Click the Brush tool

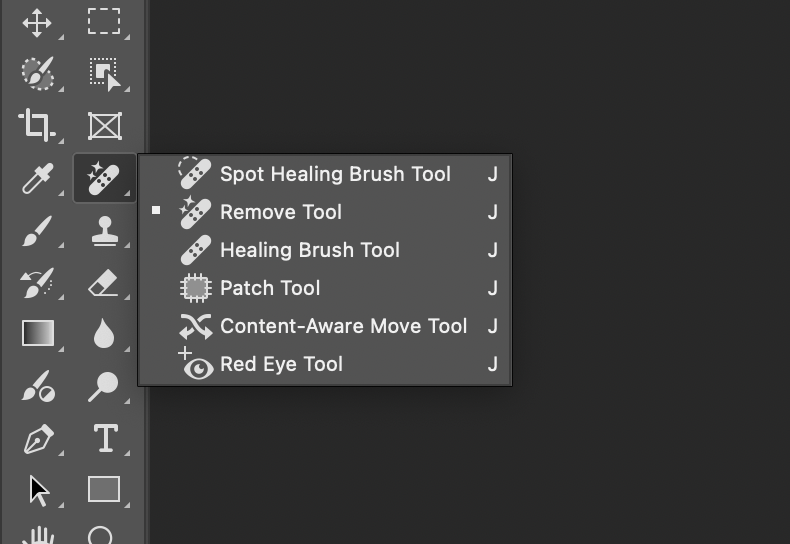37,232
